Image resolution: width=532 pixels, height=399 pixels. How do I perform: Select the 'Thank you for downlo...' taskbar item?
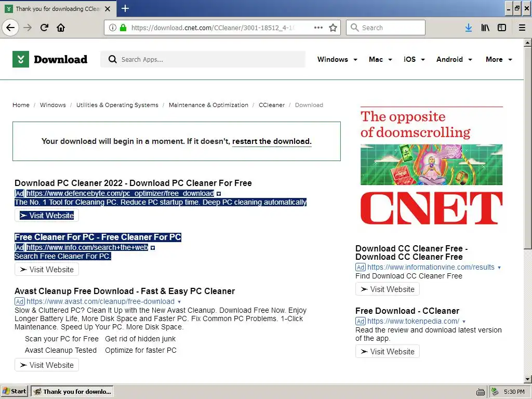pos(72,392)
